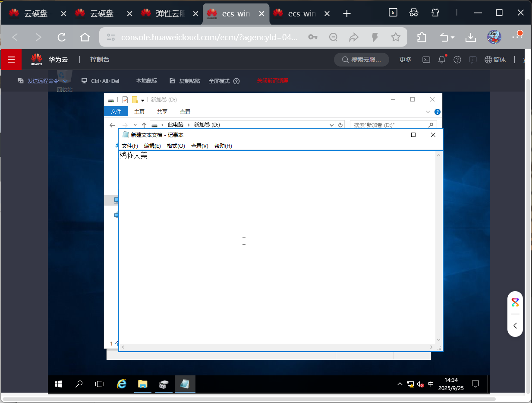Click 此电脑 in the Explorer address path
This screenshot has width=532, height=403.
[x=176, y=125]
